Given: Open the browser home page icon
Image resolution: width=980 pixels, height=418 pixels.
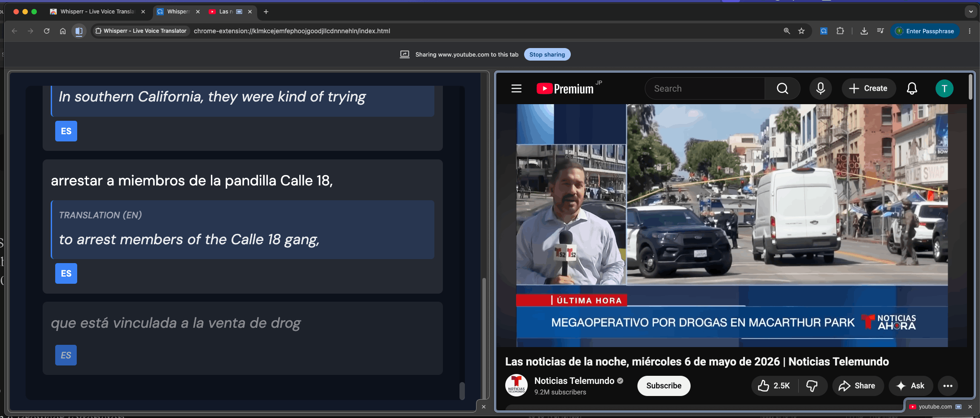Looking at the screenshot, I should click(63, 31).
